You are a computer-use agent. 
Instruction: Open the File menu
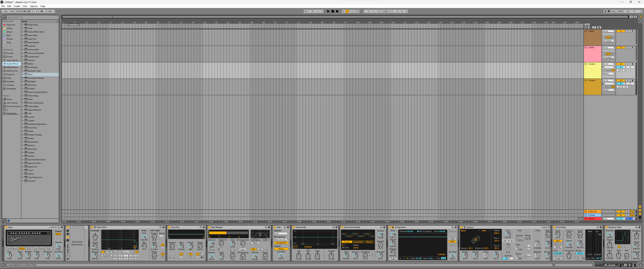tap(3, 6)
